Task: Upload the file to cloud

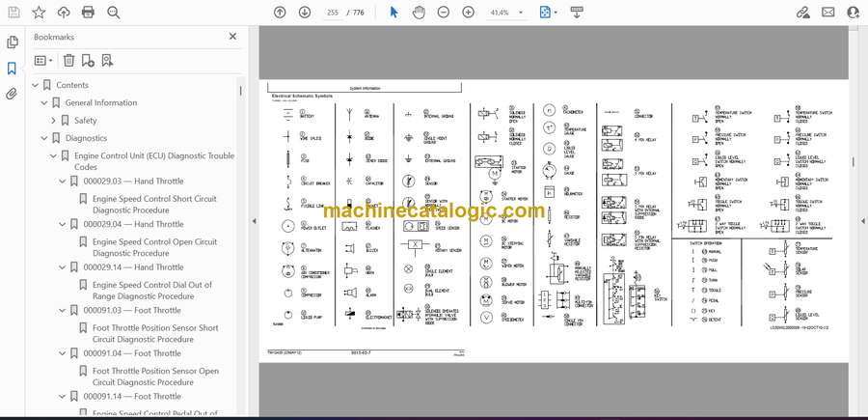Action: click(x=64, y=13)
